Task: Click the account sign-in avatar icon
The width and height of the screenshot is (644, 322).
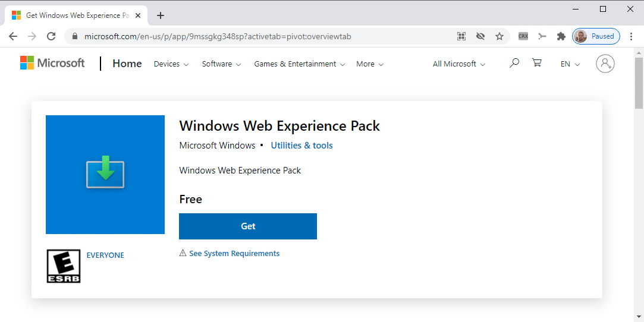Action: 605,64
